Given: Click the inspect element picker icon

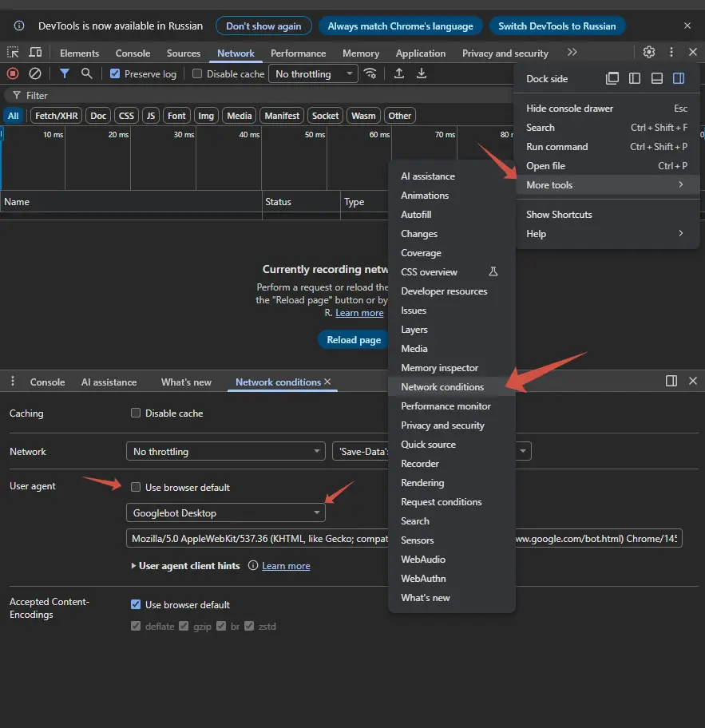Looking at the screenshot, I should point(13,53).
